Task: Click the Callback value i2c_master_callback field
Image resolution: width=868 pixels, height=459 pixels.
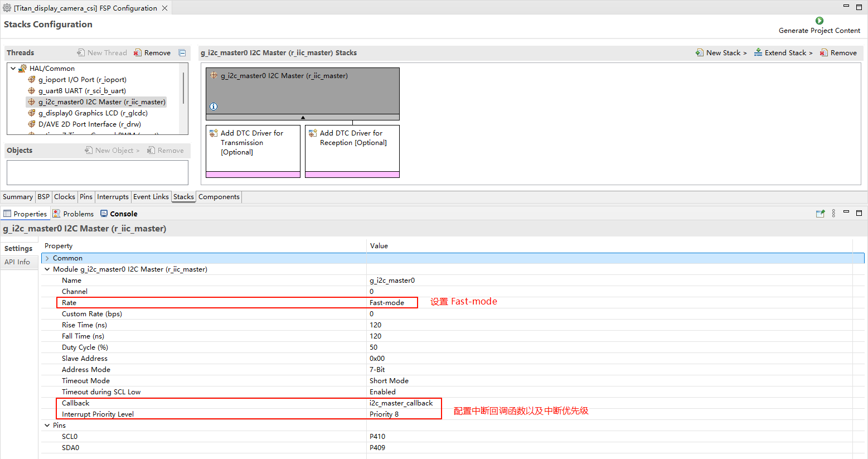Action: coord(401,403)
